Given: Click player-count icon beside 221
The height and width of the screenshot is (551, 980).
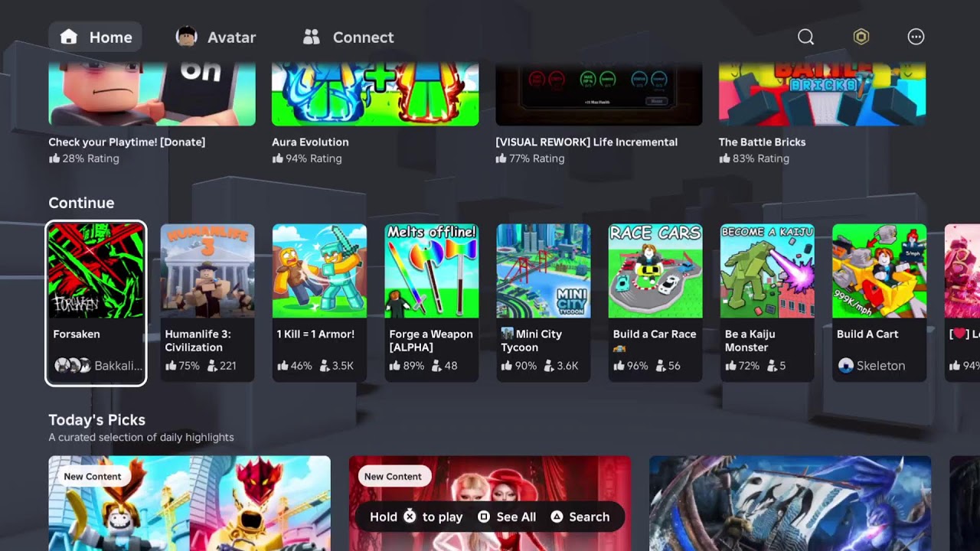Looking at the screenshot, I should coord(212,366).
